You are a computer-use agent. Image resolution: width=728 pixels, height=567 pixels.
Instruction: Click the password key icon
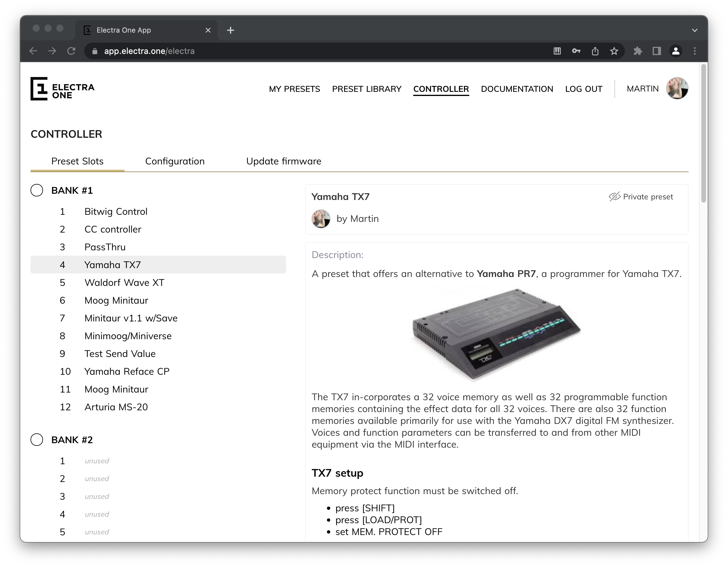point(576,51)
